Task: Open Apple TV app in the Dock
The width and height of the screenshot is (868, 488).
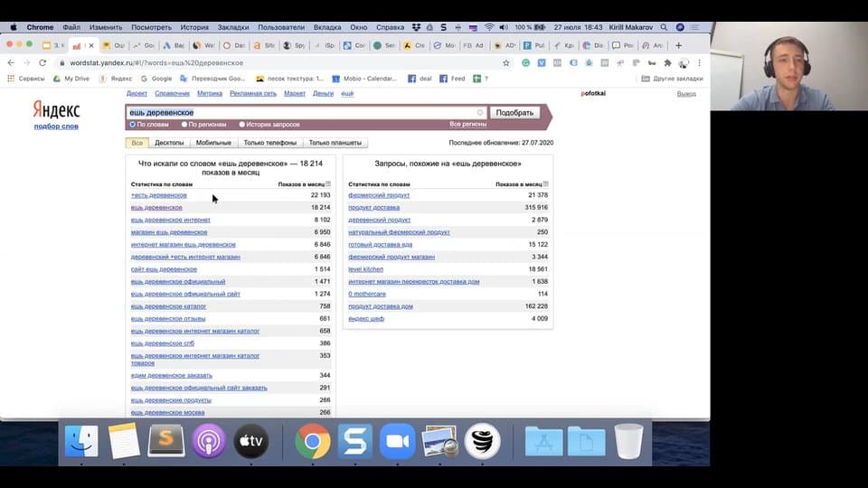Action: pos(250,441)
